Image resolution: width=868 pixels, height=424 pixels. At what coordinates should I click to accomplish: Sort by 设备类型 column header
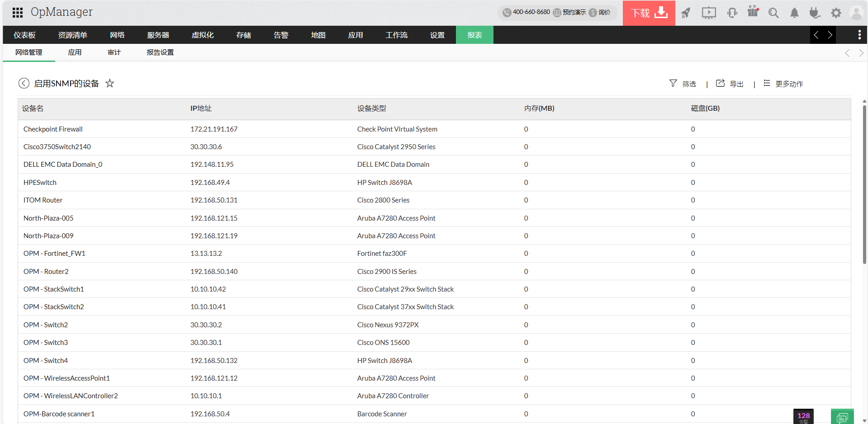pos(372,108)
